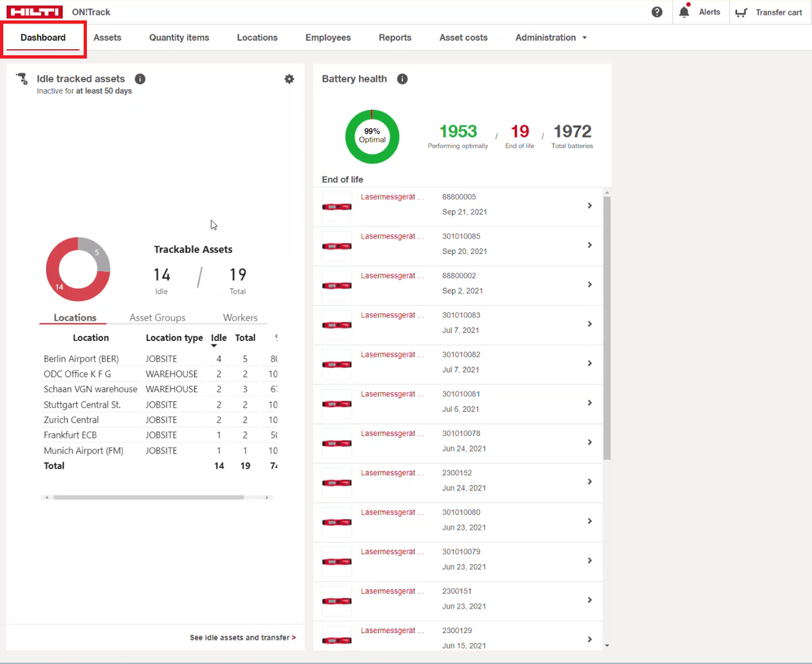
Task: Click See idle assets and transfer link
Action: 242,638
